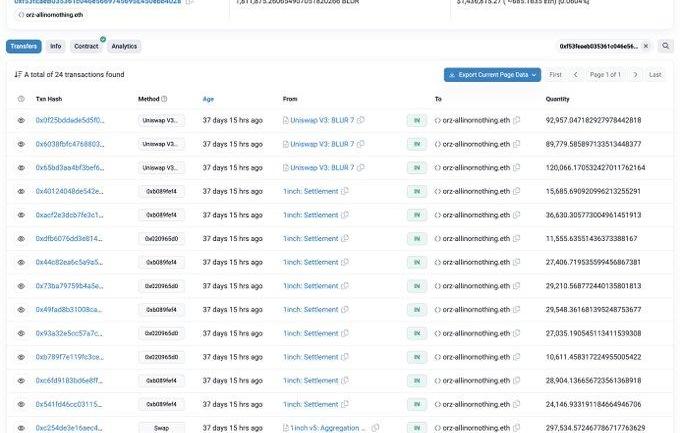Copy Uniswap V3: BLUR 7 address, 92,957 row

pyautogui.click(x=361, y=120)
